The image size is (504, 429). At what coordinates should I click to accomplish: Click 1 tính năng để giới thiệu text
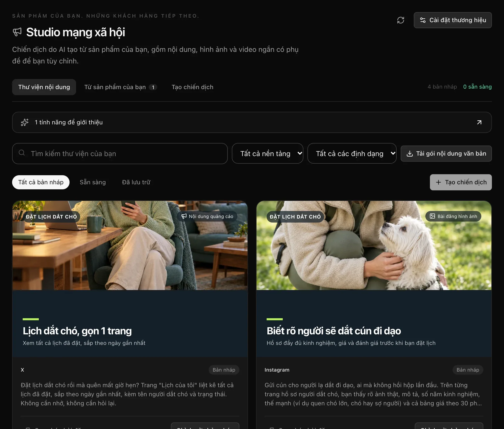[69, 122]
